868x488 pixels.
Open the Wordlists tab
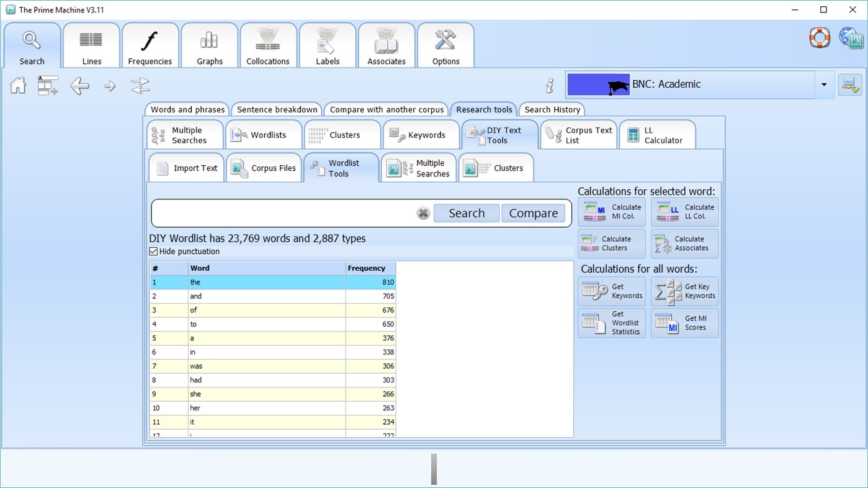tap(264, 135)
